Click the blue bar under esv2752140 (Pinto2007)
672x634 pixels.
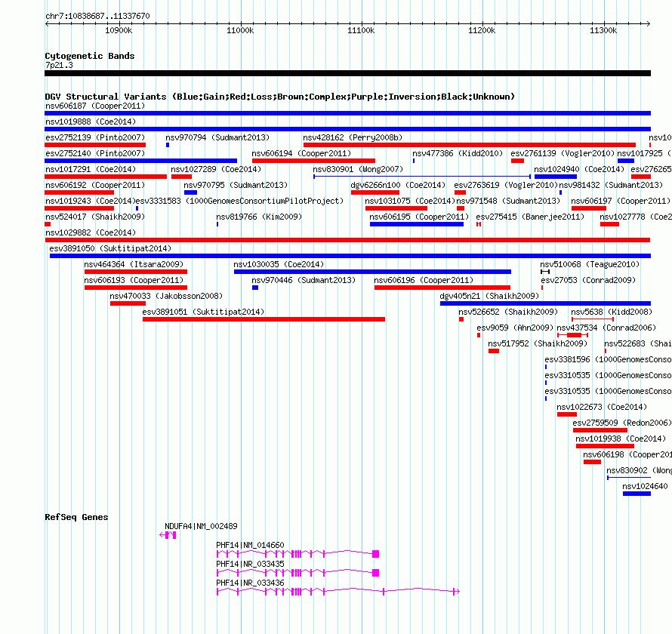[x=140, y=161]
